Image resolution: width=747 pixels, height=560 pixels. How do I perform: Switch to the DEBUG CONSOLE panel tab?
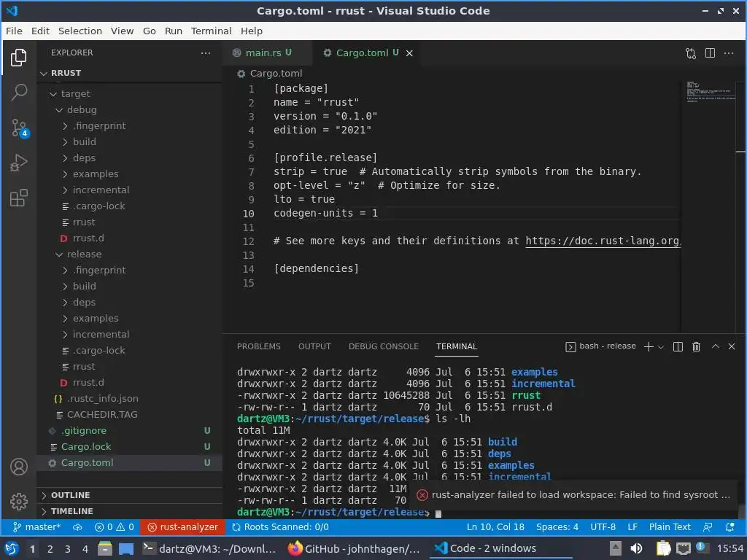click(x=384, y=346)
